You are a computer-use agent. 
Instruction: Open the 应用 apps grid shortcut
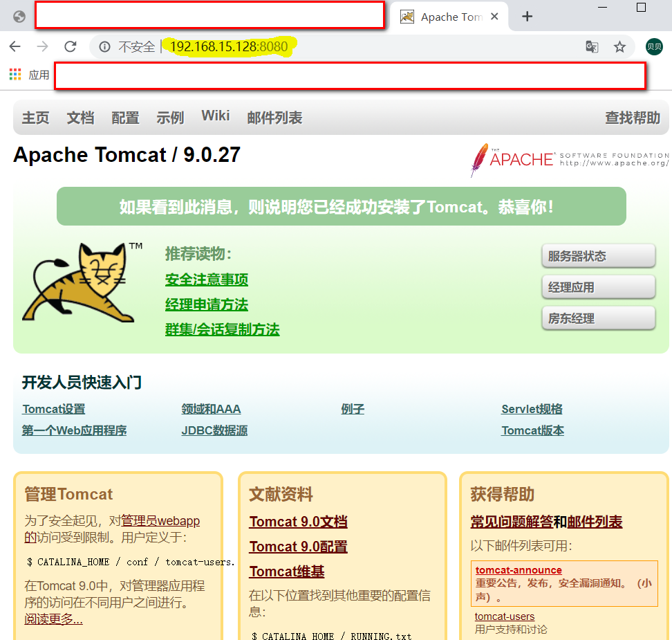[29, 75]
